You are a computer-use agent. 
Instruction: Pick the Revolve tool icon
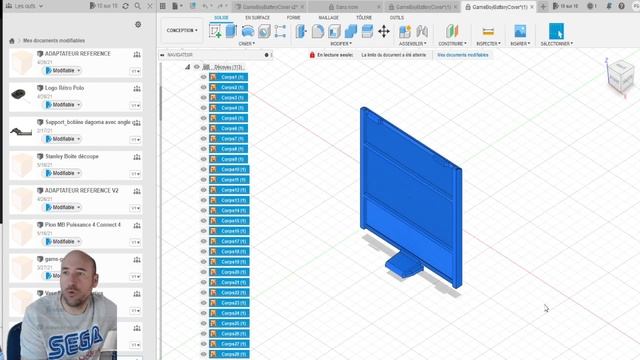(247, 31)
